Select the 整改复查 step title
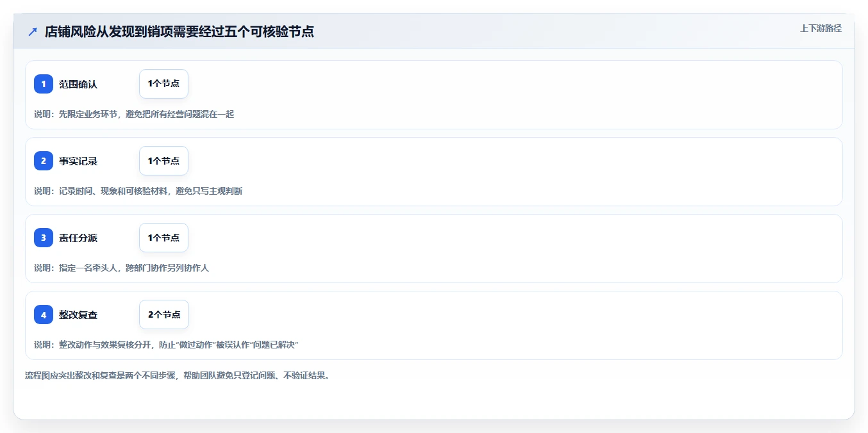868x433 pixels. tap(78, 315)
